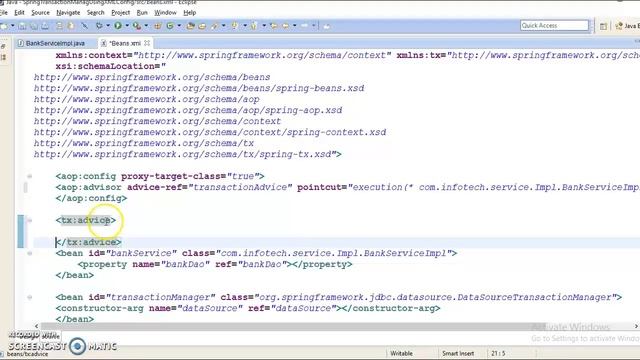Click the Previous Annotation icon
Screen dimensions: 640x360
(x=253, y=26)
